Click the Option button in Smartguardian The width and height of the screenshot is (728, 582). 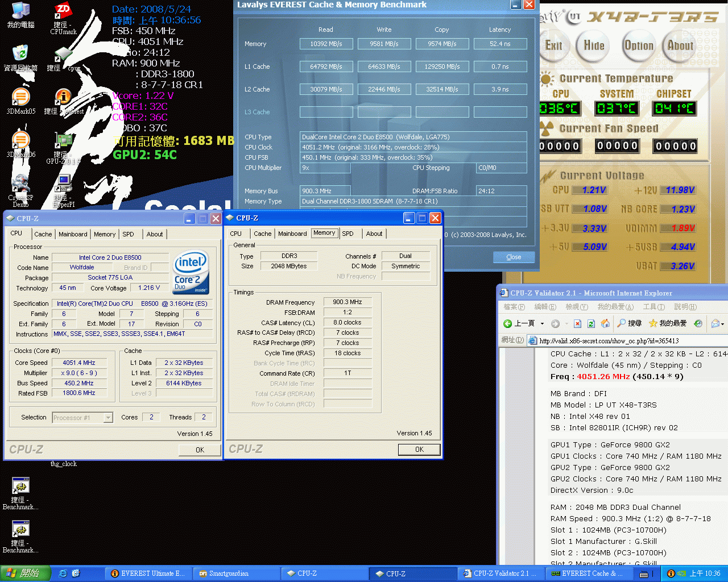639,46
